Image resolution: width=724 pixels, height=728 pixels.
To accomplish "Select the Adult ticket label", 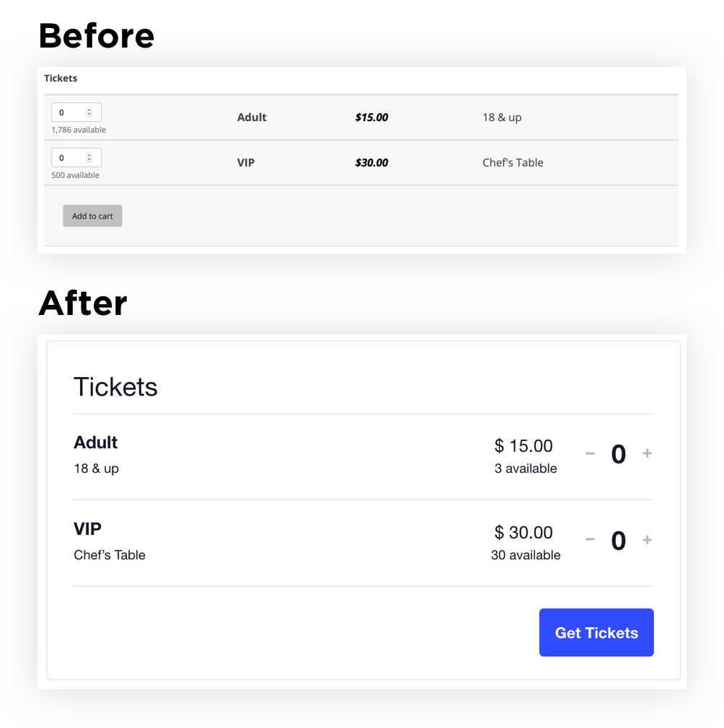I will 252,117.
